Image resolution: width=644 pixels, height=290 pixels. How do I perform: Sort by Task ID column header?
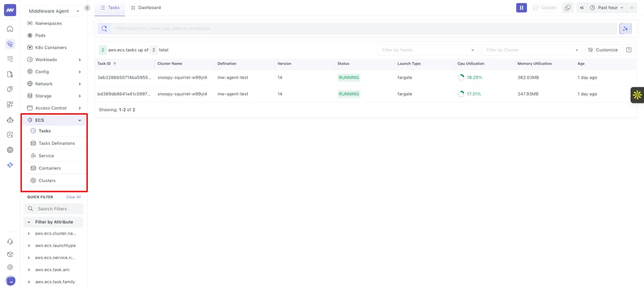click(x=107, y=63)
